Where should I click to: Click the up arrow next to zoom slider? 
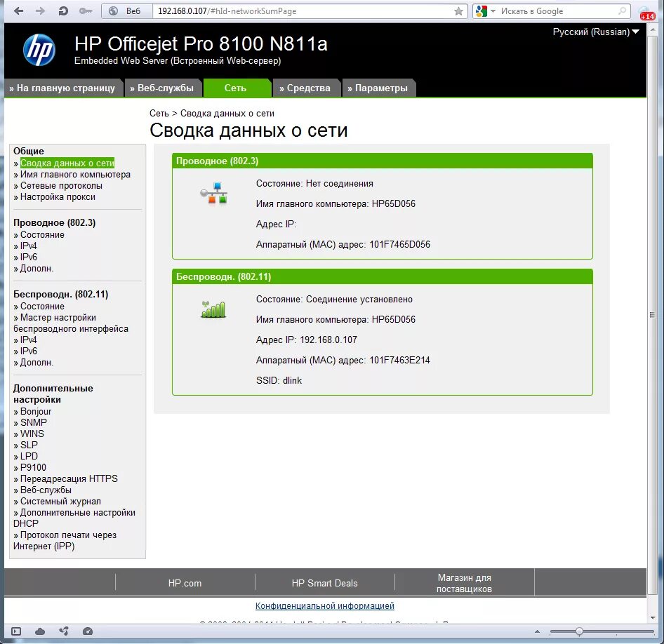coord(538,631)
